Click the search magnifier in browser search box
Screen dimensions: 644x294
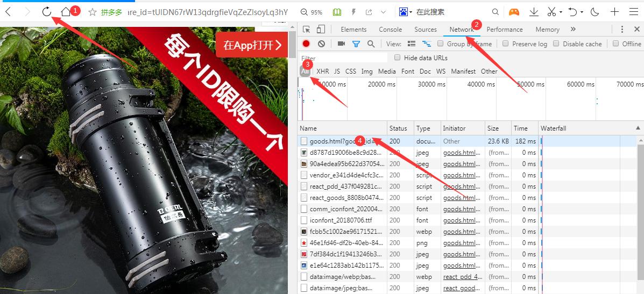pyautogui.click(x=496, y=12)
